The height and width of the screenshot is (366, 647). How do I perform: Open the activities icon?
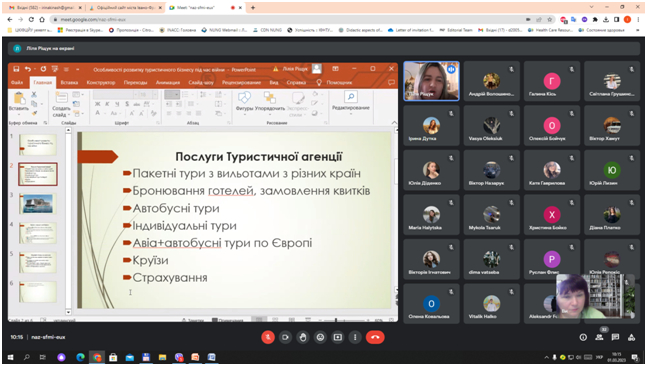[631, 337]
